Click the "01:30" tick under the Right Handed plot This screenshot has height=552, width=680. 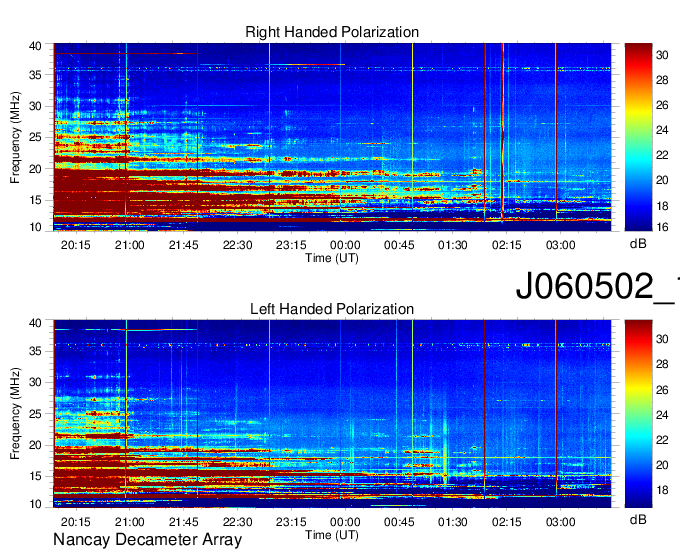tap(452, 245)
